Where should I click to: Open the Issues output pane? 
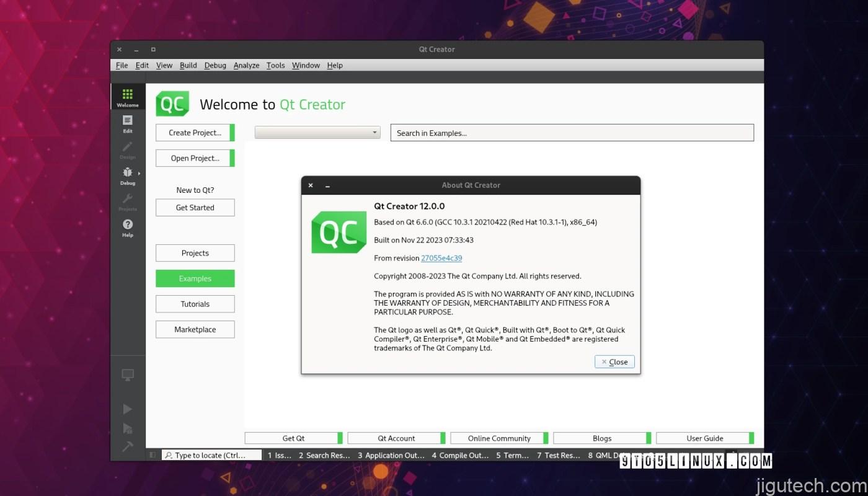point(280,455)
